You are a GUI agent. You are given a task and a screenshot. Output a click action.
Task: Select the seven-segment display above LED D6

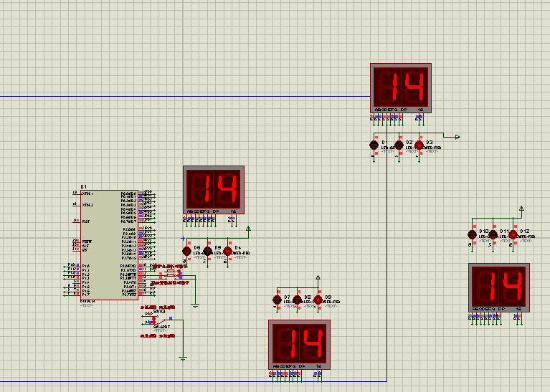pos(214,190)
